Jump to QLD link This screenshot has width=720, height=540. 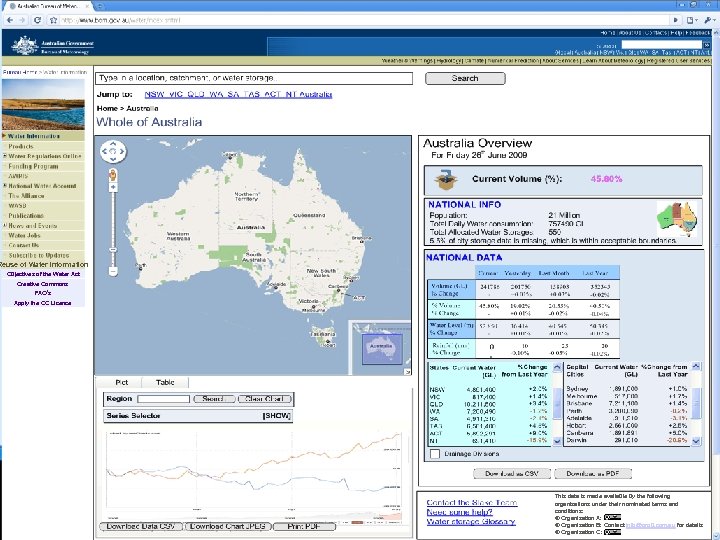point(196,94)
